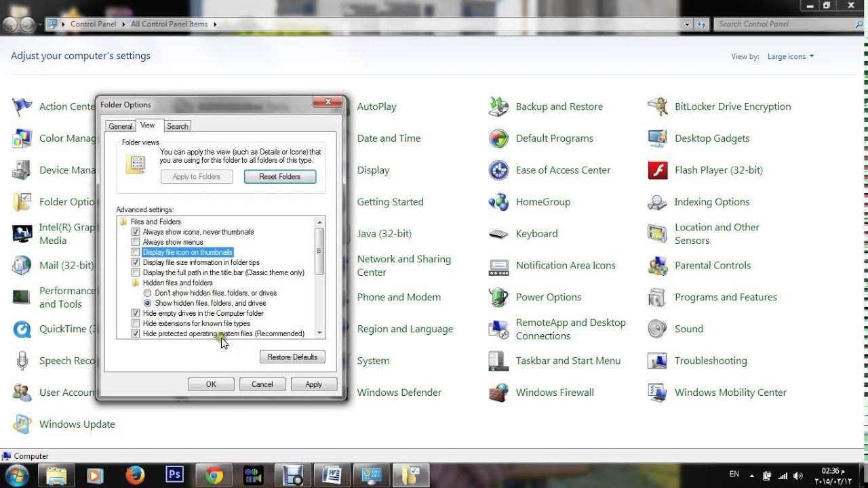
Task: Open the Action Center flag icon
Action: [x=22, y=106]
